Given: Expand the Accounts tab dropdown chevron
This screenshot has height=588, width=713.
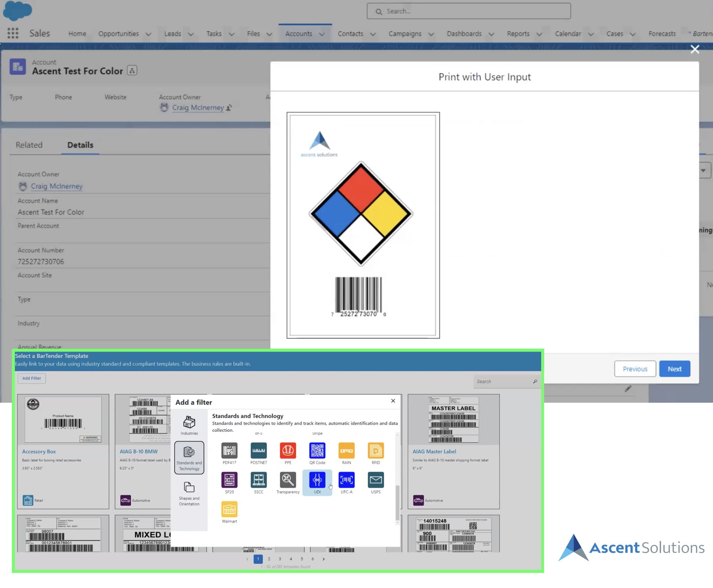Looking at the screenshot, I should click(x=322, y=34).
